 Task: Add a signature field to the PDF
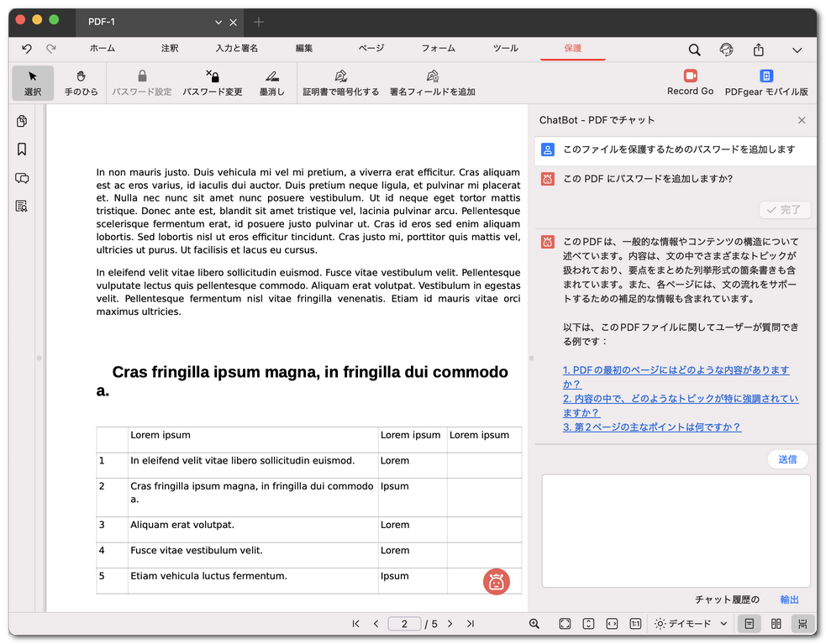click(432, 83)
